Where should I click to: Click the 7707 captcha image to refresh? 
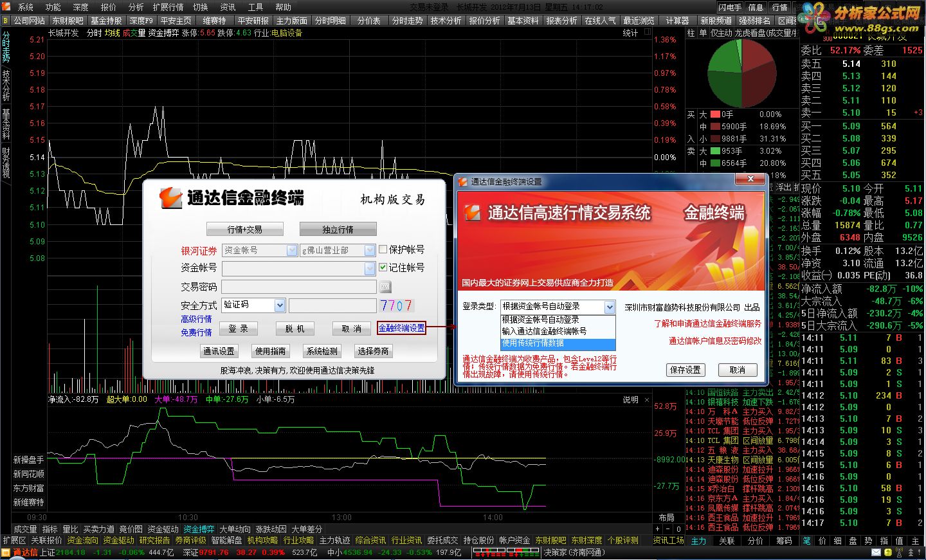point(396,305)
